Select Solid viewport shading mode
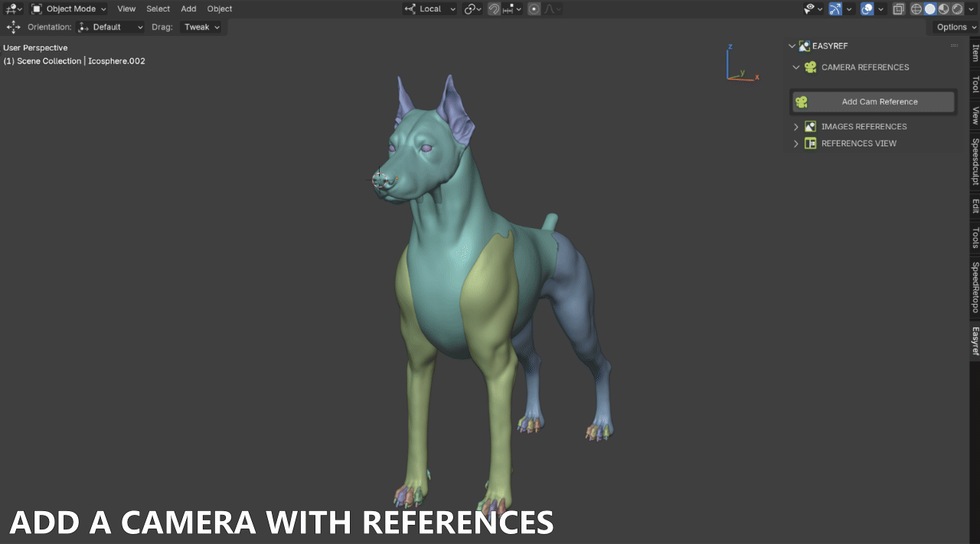980x544 pixels. pos(929,8)
